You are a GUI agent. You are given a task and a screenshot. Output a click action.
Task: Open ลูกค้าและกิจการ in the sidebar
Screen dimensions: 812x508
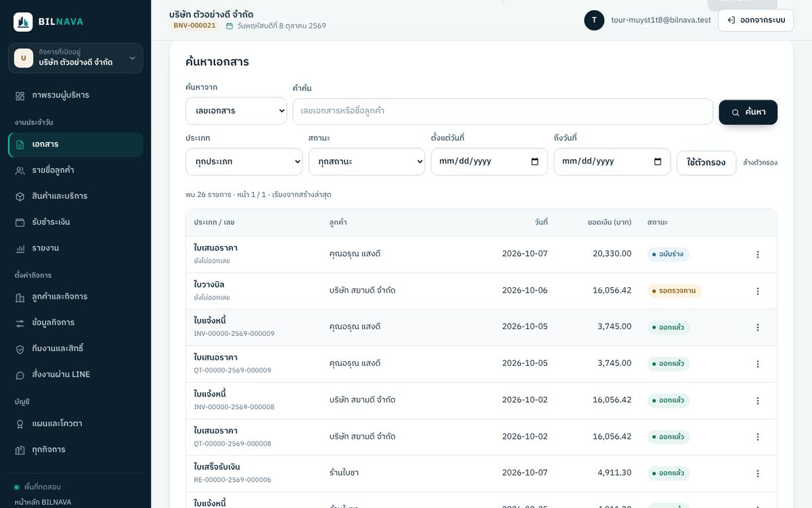tap(76, 297)
